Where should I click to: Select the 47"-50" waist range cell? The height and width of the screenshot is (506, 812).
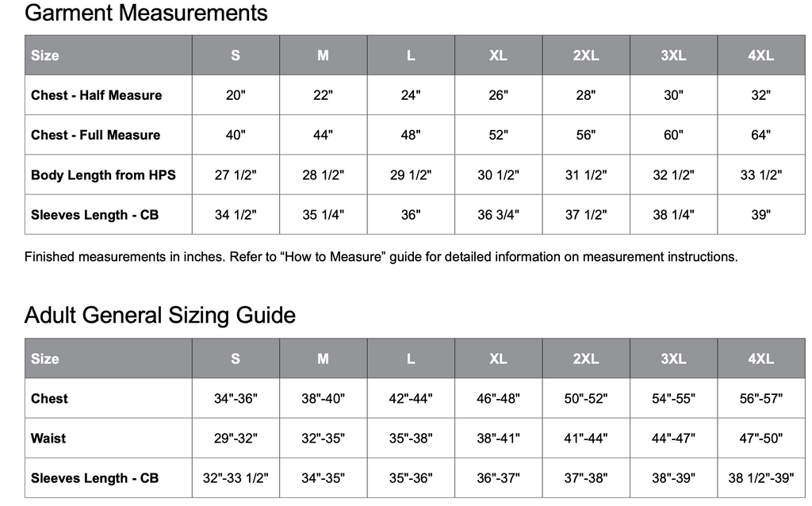click(760, 439)
